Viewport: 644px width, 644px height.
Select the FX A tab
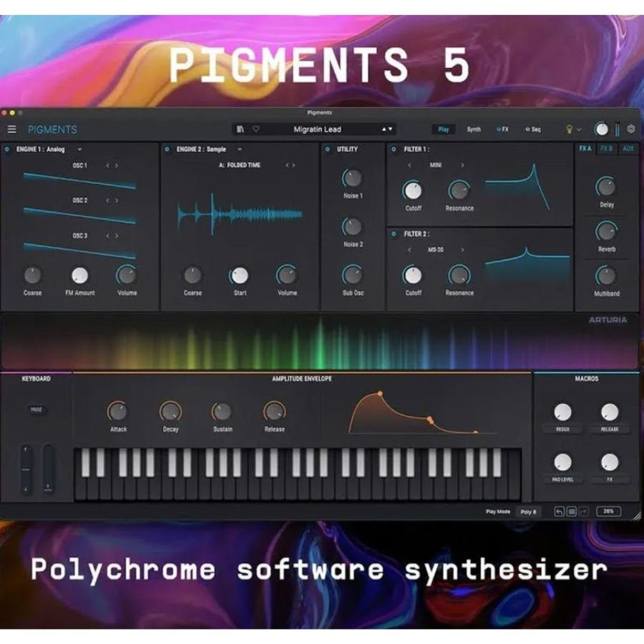click(x=585, y=149)
